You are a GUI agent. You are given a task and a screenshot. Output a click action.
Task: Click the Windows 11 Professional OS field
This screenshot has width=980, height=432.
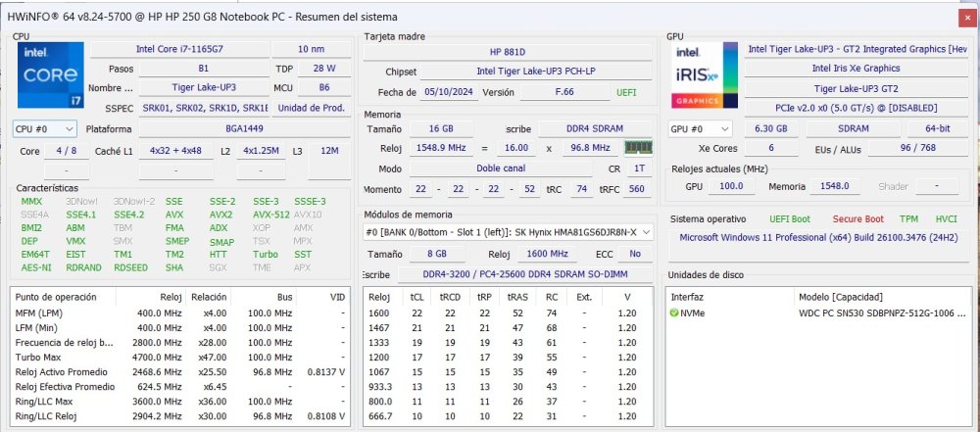pyautogui.click(x=819, y=238)
